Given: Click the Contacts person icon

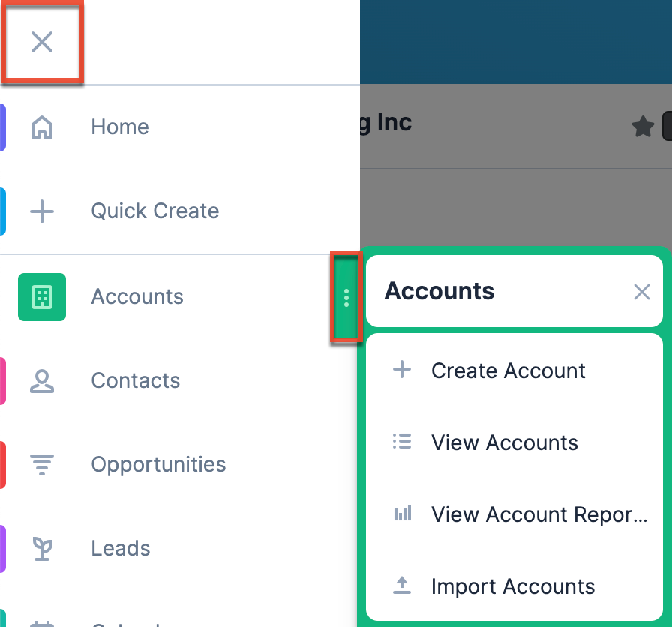Looking at the screenshot, I should [42, 381].
